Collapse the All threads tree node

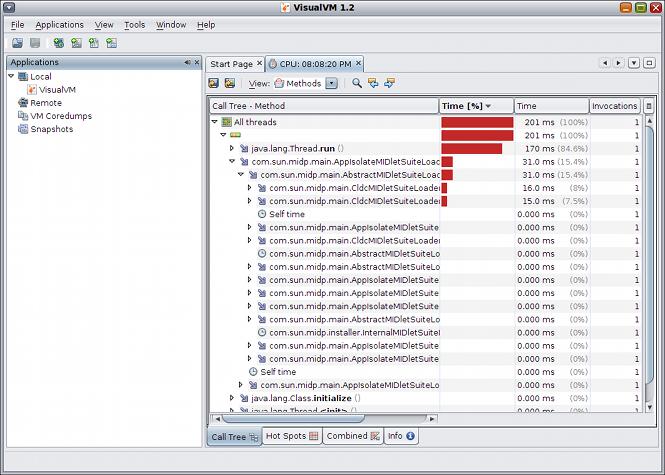tap(215, 122)
